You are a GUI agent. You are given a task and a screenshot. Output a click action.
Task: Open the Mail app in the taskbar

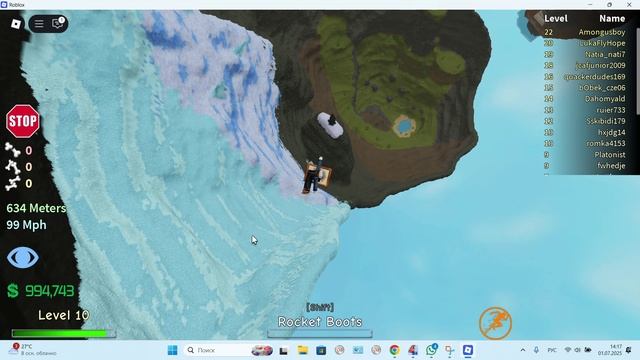(x=358, y=350)
